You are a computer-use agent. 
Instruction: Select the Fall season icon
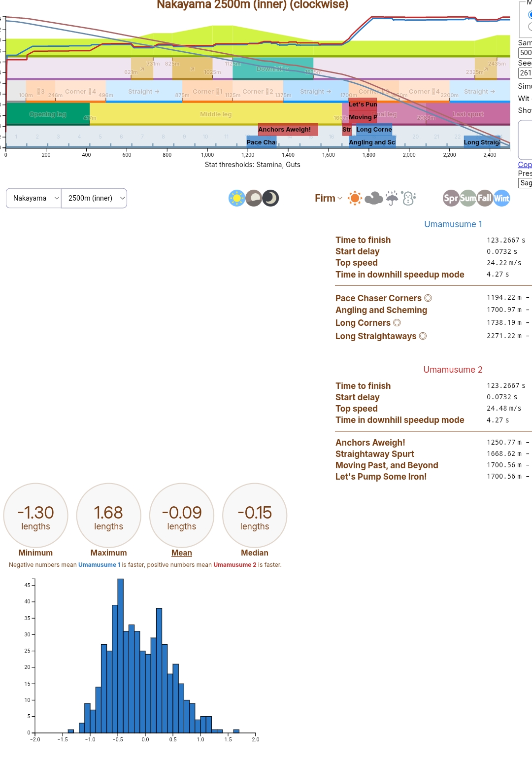(x=484, y=198)
